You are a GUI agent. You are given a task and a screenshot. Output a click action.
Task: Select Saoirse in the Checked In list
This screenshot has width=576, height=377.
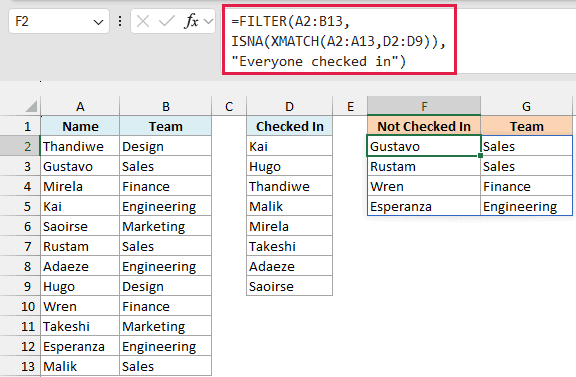coord(289,286)
